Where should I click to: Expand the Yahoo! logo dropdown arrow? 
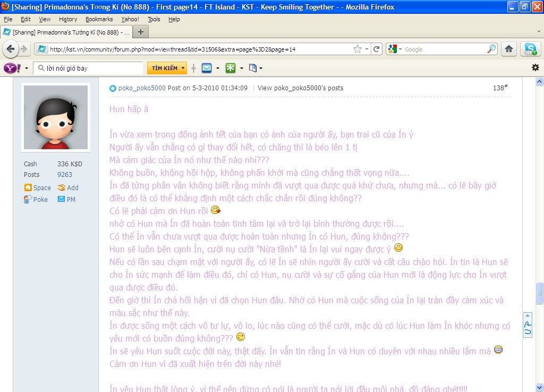coord(27,69)
